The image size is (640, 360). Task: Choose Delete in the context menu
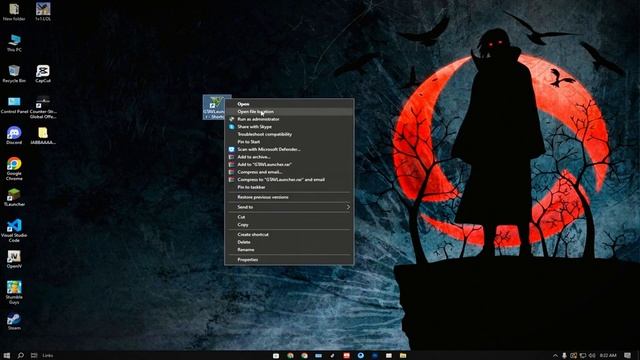(289, 242)
